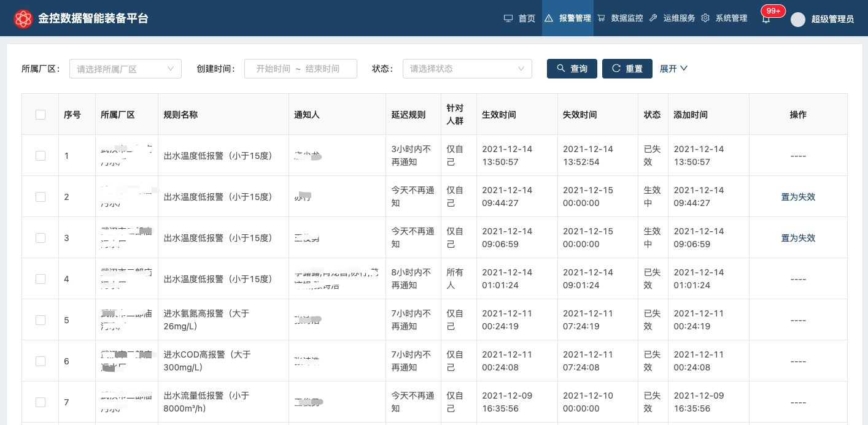
Task: Check the checkbox for row 2
Action: coord(41,197)
